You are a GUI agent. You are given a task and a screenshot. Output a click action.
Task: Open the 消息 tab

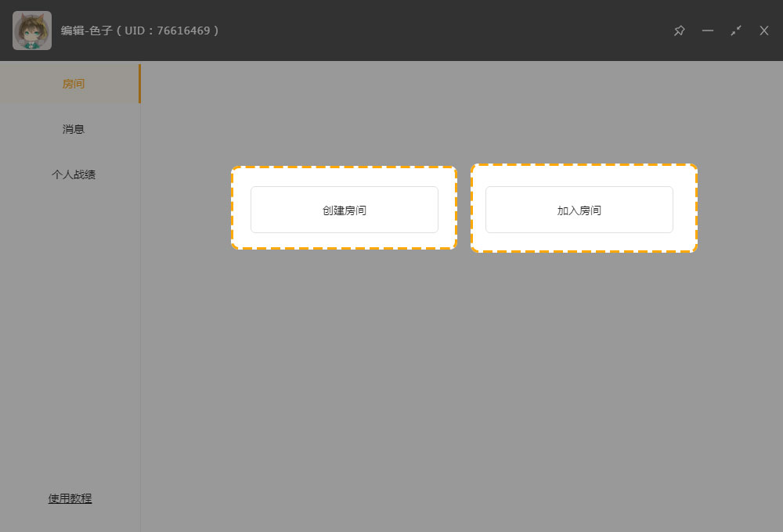73,129
